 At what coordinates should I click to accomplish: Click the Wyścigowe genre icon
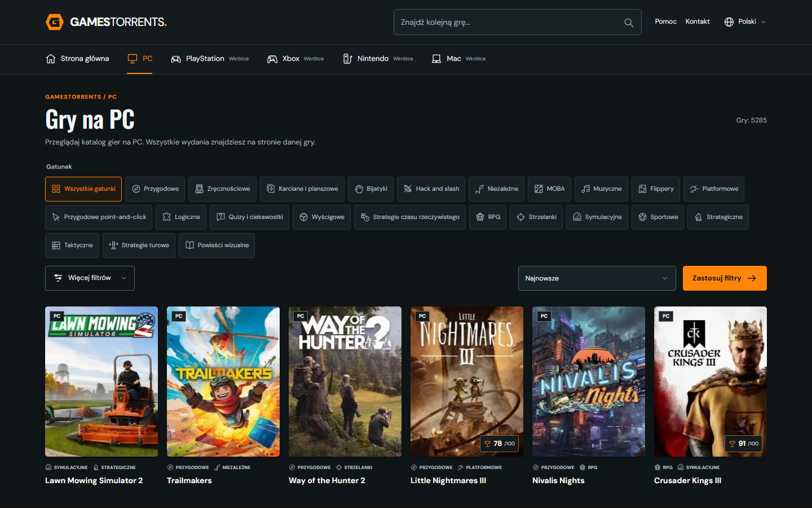[x=304, y=217]
